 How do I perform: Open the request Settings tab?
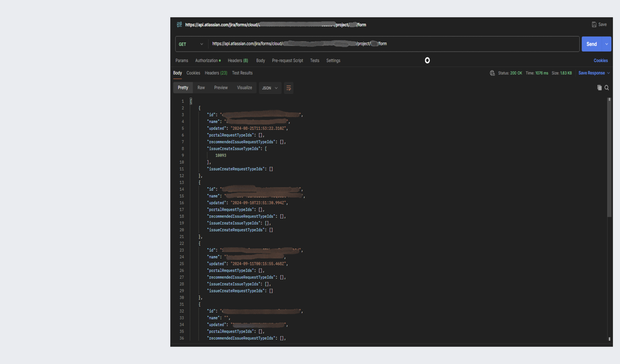coord(333,61)
